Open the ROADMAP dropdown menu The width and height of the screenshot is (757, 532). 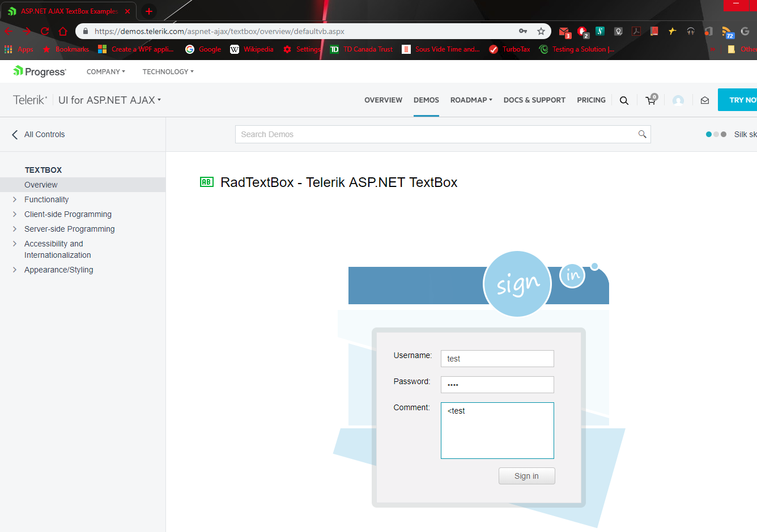tap(471, 100)
